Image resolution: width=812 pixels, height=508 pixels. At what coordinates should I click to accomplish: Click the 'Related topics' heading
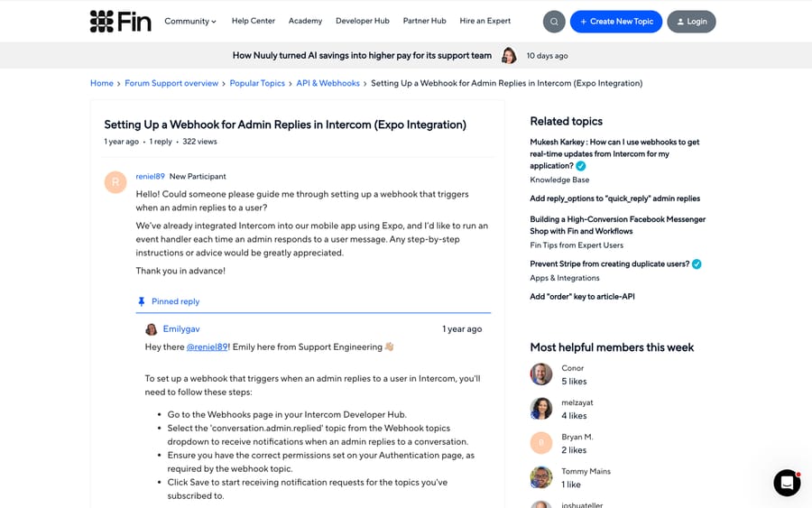point(566,121)
